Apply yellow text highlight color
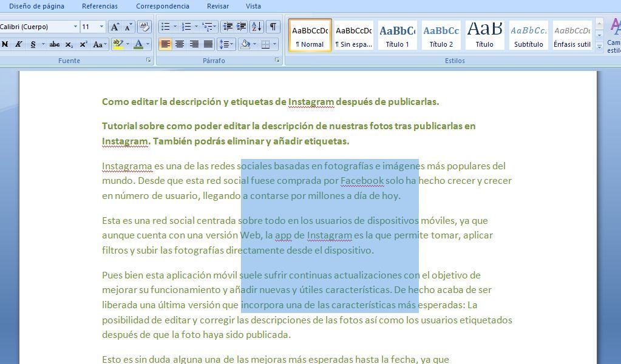Screen dimensions: 621x364 point(118,44)
